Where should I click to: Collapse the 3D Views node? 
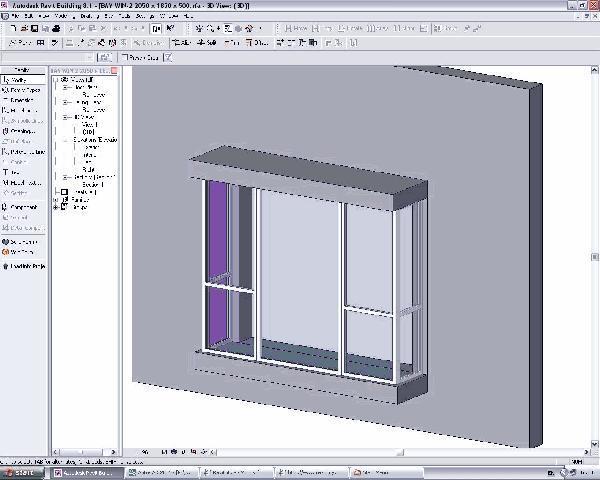[65, 117]
